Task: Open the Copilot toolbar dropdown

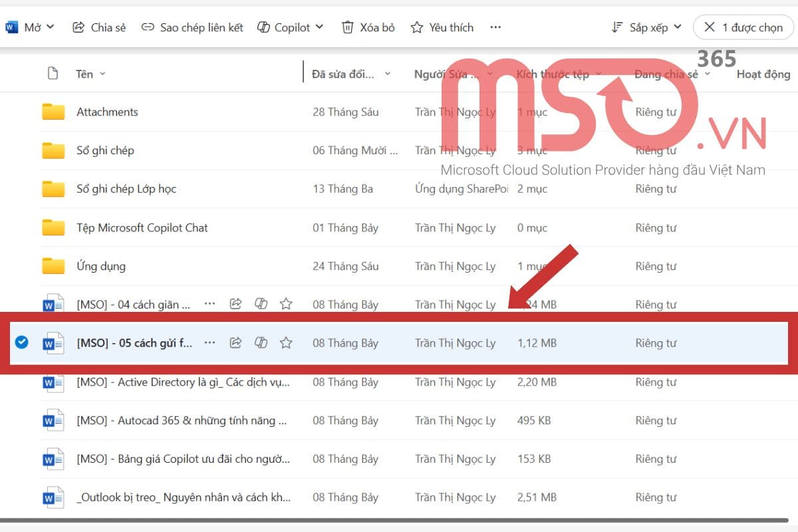Action: tap(290, 27)
